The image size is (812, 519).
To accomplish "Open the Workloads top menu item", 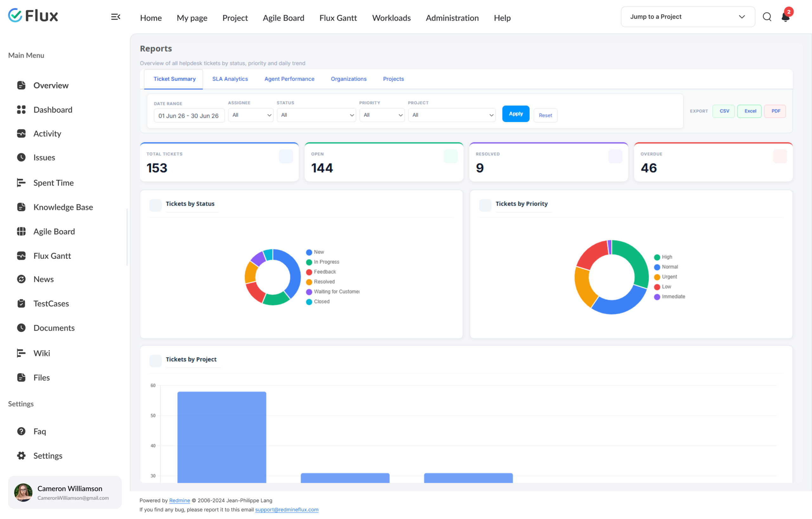I will (x=391, y=18).
